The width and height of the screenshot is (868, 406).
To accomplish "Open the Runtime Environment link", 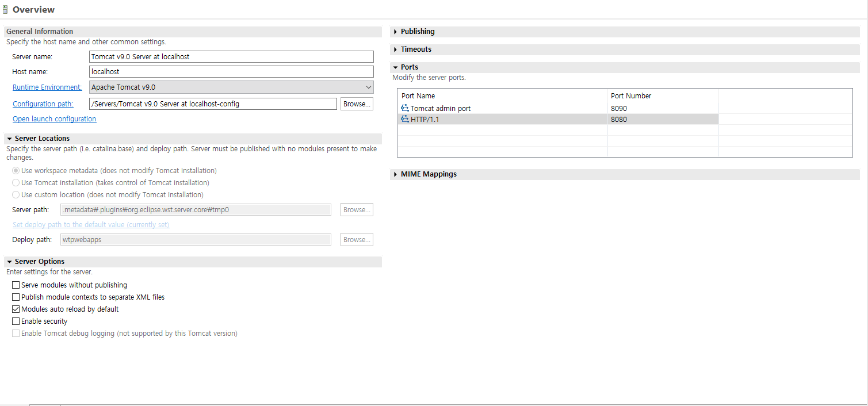I will click(x=47, y=87).
